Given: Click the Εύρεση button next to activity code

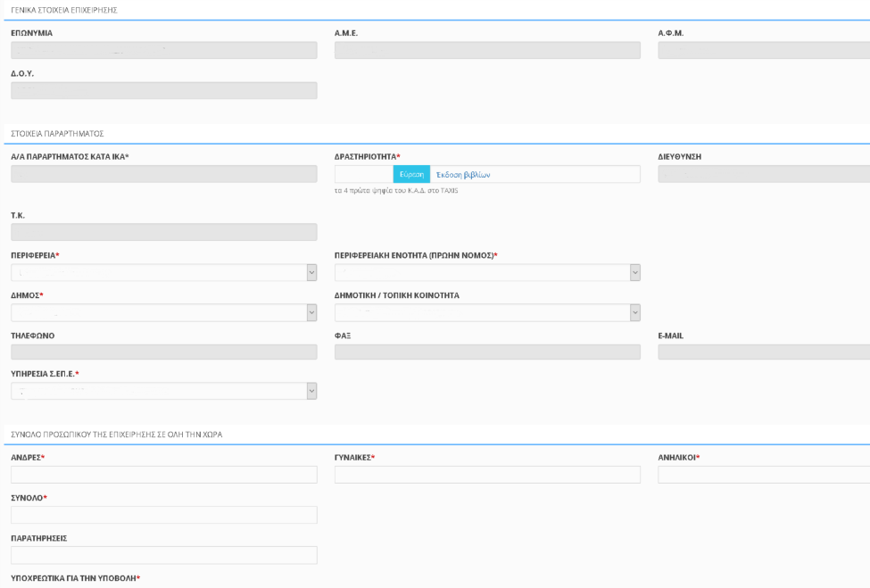Looking at the screenshot, I should [x=411, y=174].
